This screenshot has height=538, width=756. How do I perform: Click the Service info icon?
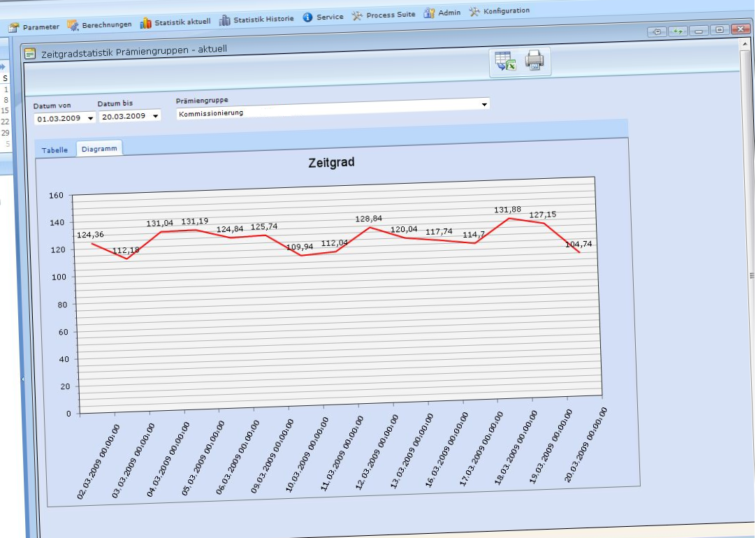pyautogui.click(x=307, y=17)
